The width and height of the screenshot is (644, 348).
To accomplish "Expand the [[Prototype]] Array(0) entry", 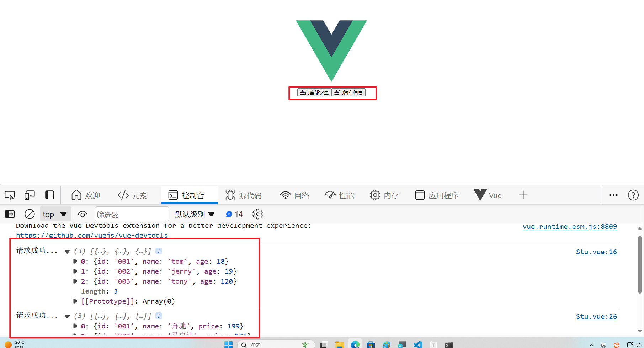I will click(x=75, y=301).
